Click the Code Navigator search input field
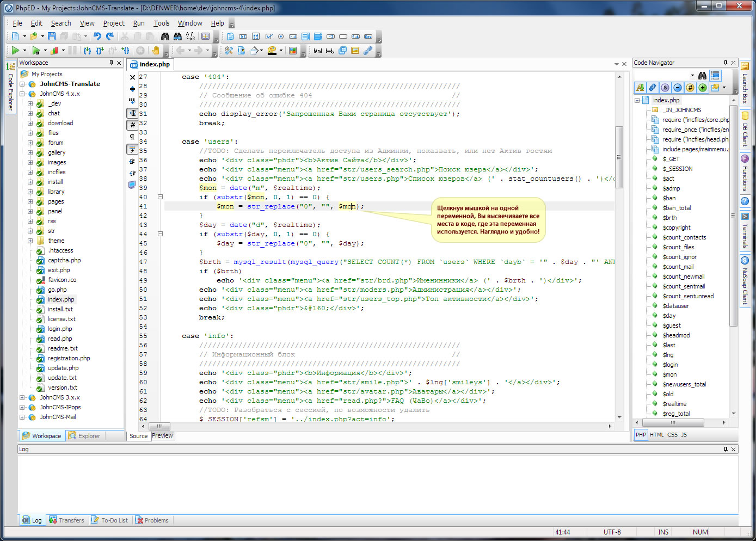This screenshot has height=541, width=756. click(661, 75)
